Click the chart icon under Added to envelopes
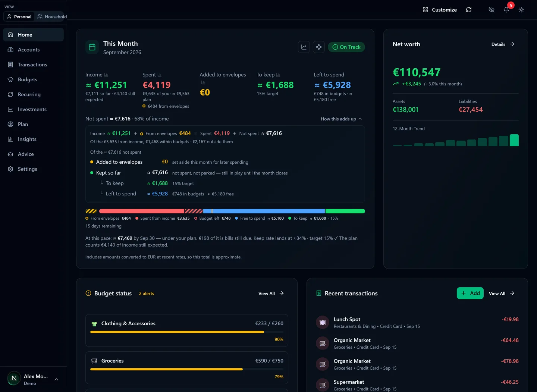Screen dimensions: 537x392 click(x=203, y=82)
